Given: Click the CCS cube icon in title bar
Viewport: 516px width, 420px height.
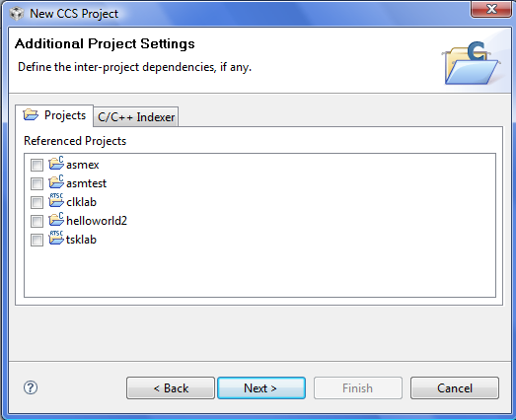Looking at the screenshot, I should (x=17, y=14).
